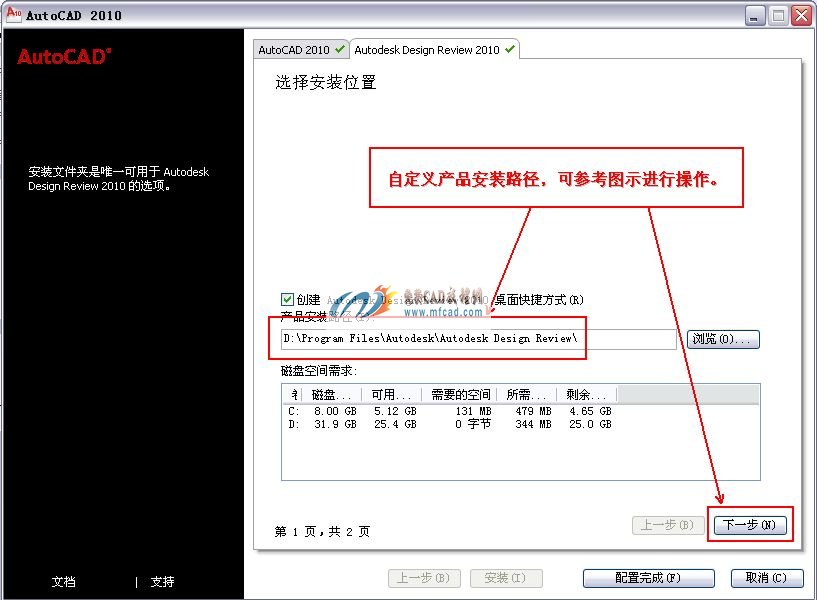Minimize the AutoCAD 2010 installer window
817x600 pixels.
point(754,16)
